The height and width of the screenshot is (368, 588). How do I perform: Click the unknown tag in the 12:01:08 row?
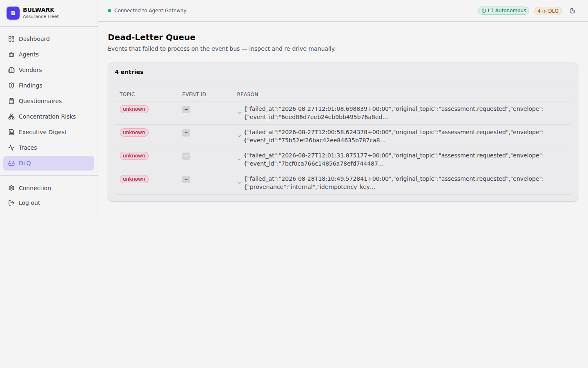pyautogui.click(x=134, y=109)
